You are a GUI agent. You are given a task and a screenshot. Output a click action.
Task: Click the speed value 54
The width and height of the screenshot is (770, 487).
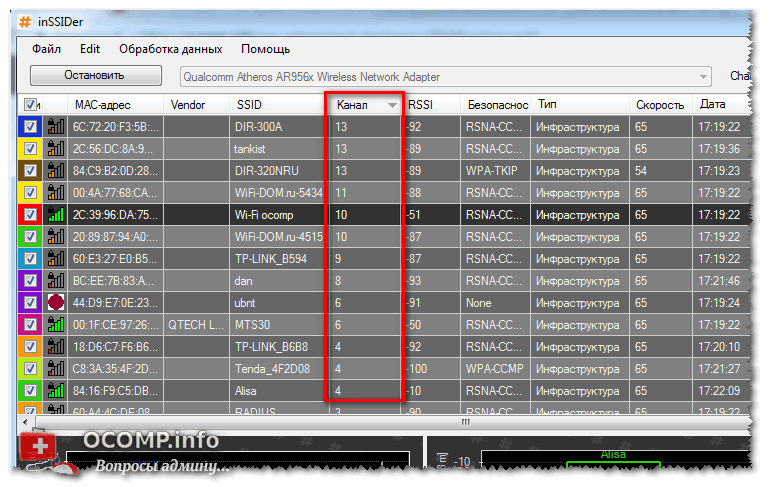pos(641,171)
